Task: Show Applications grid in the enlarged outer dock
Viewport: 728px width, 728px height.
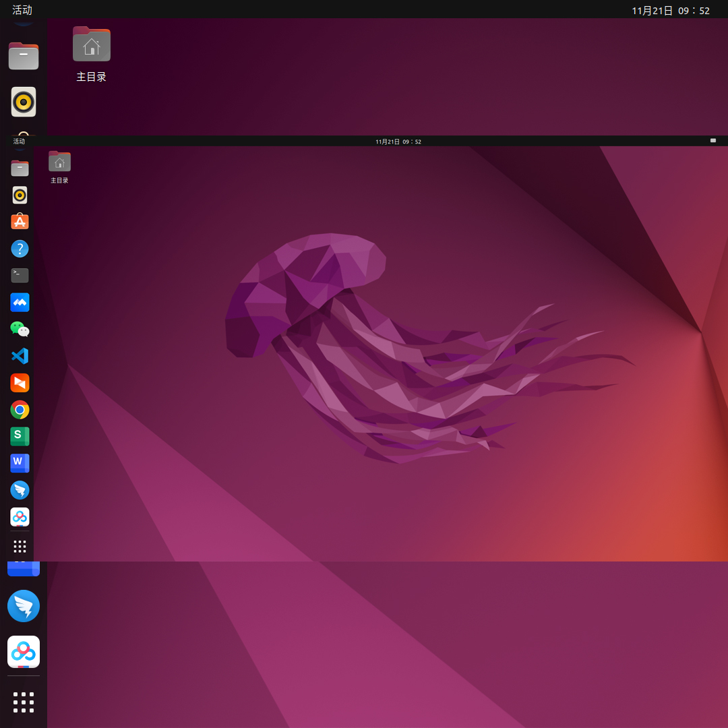Action: point(23,702)
